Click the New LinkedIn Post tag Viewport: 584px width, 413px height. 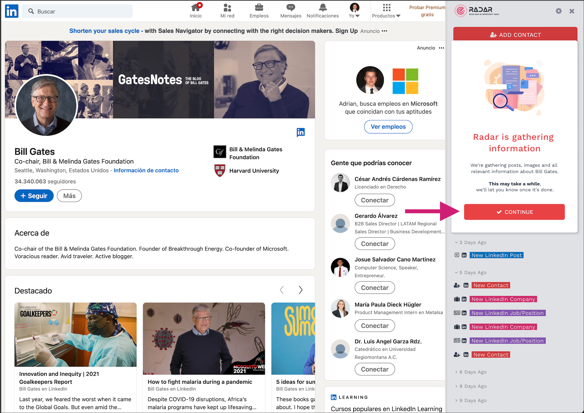(496, 255)
